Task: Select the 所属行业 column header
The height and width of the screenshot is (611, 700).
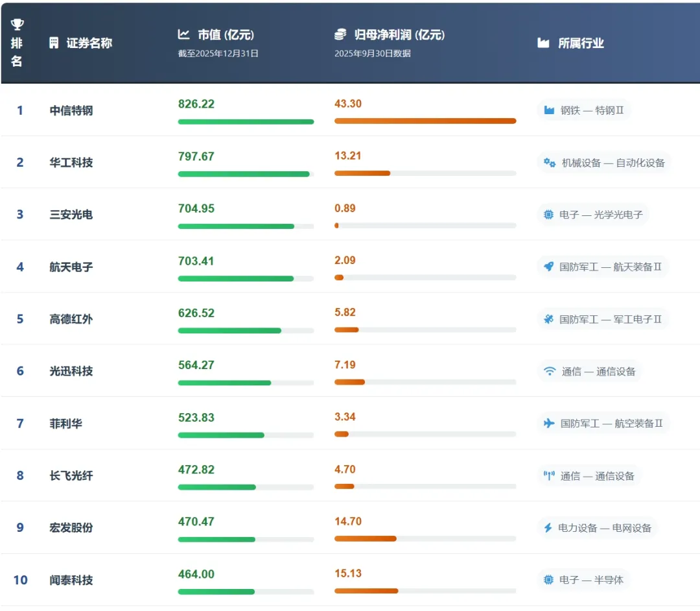Action: [x=581, y=43]
